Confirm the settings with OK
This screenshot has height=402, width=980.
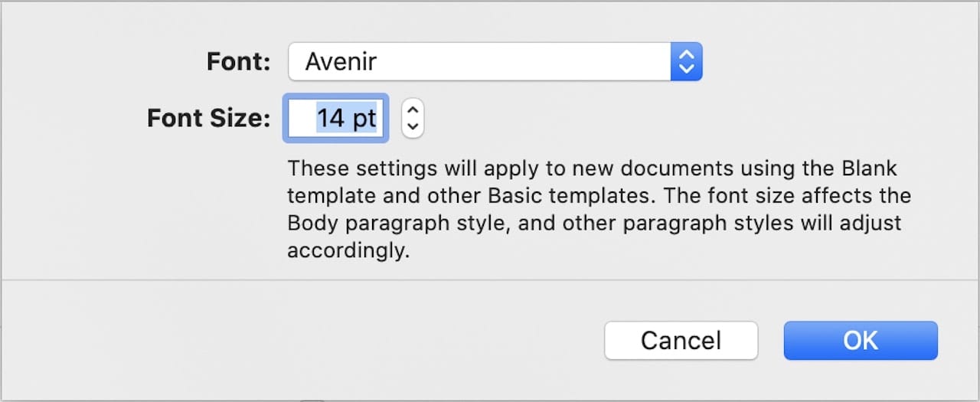pos(861,340)
